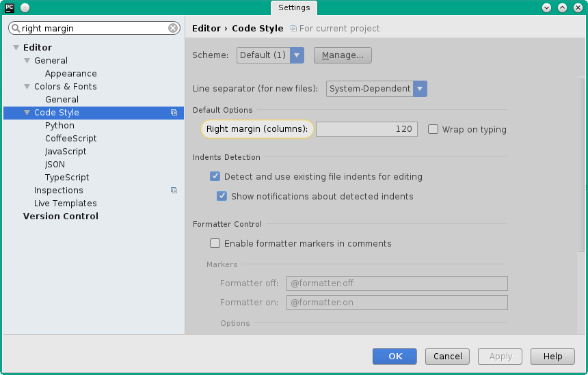The width and height of the screenshot is (588, 375).
Task: Collapse the Editor tree node
Action: (16, 48)
